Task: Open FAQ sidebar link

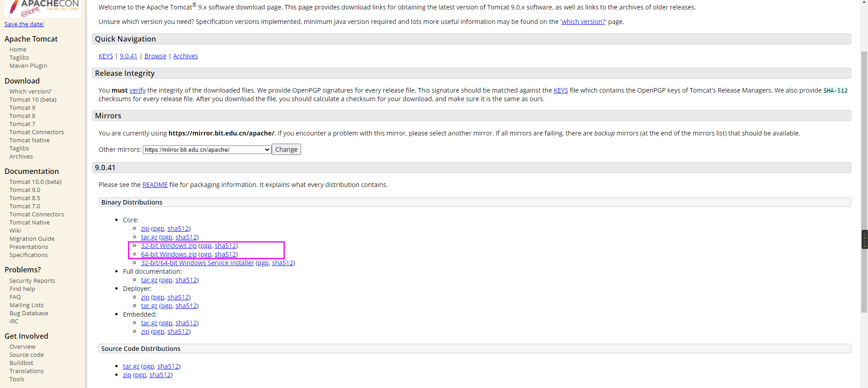Action: (15, 297)
